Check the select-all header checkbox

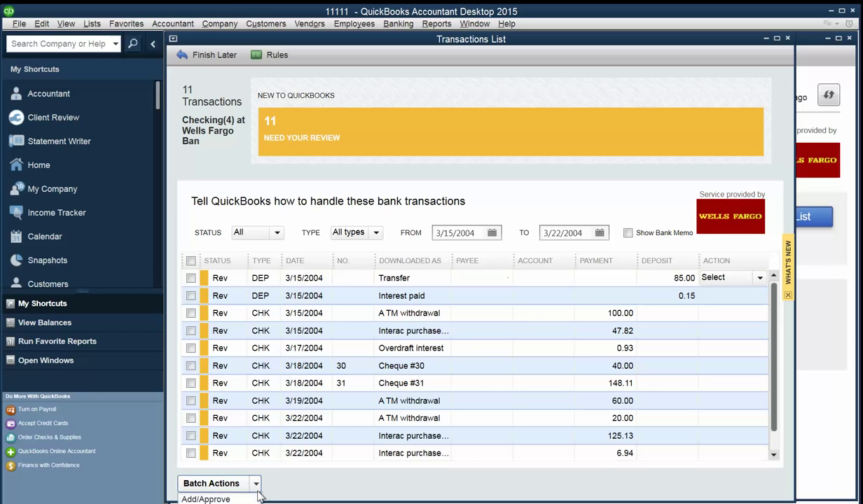[191, 261]
